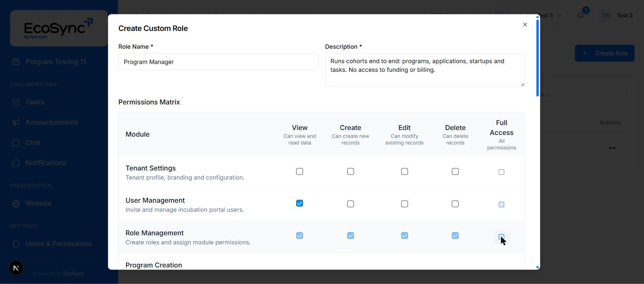Screen dimensions: 644x284
Task: Click the dialog scrollbar down arrow
Action: 537,267
